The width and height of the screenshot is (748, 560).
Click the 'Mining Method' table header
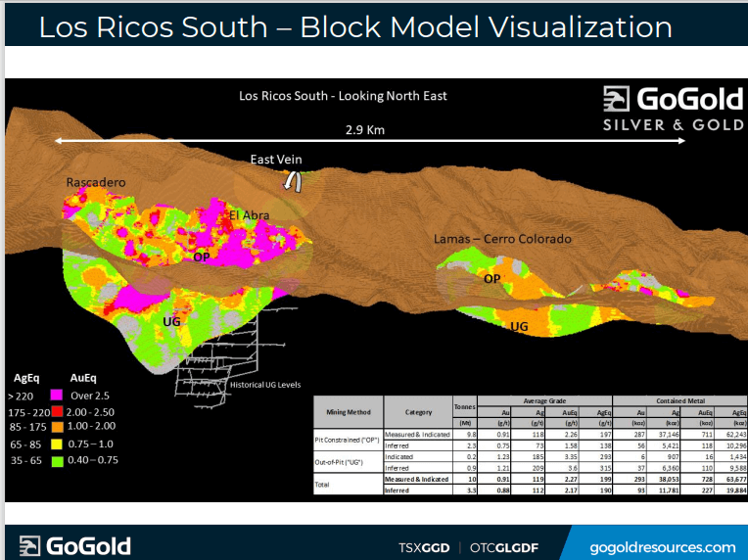pos(349,412)
